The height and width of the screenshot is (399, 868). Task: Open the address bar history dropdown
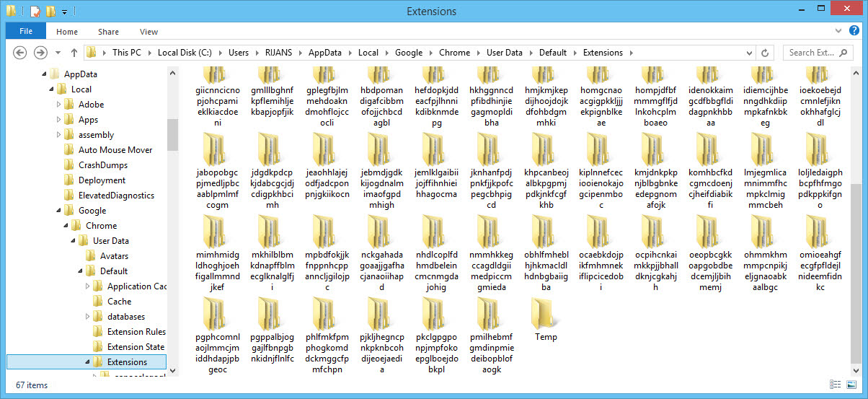coord(749,53)
